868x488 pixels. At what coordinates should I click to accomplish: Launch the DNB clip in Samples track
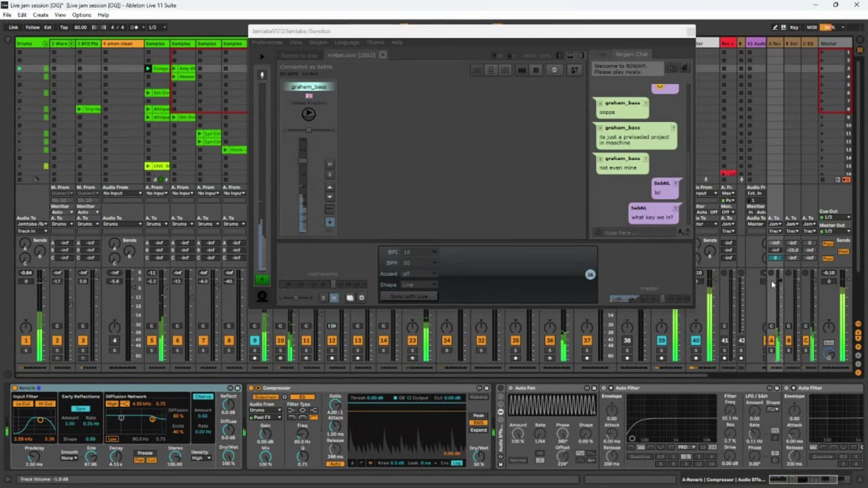(x=148, y=166)
